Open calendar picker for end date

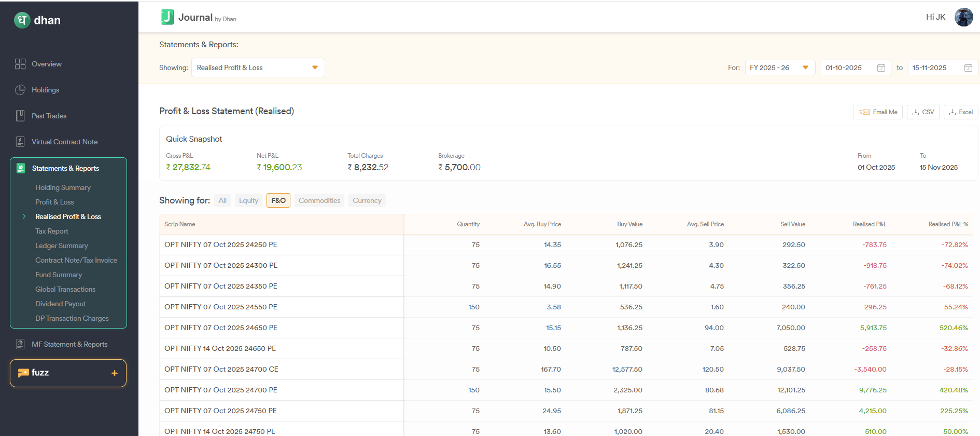[x=968, y=68]
